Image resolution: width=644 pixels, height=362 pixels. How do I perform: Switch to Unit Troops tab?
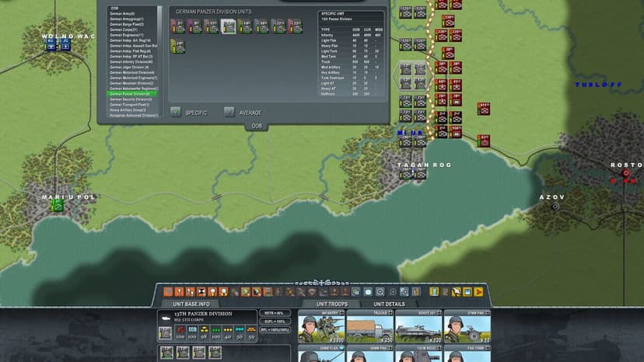[x=332, y=305]
